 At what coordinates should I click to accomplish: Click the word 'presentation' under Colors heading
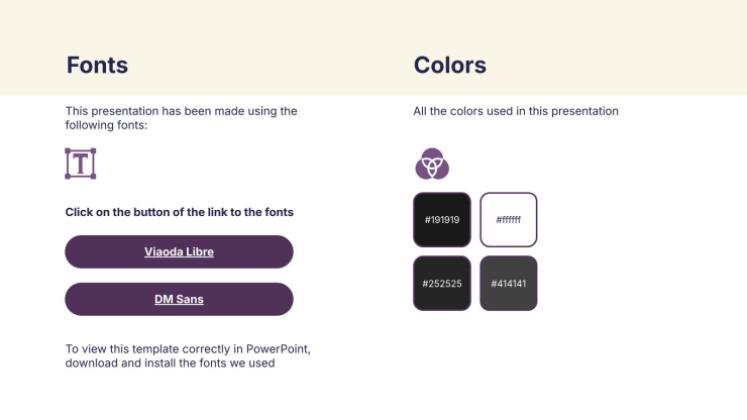coord(586,111)
